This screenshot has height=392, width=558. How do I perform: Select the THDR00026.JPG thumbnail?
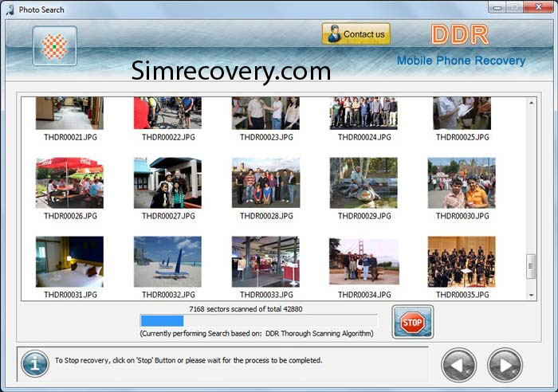click(x=70, y=182)
